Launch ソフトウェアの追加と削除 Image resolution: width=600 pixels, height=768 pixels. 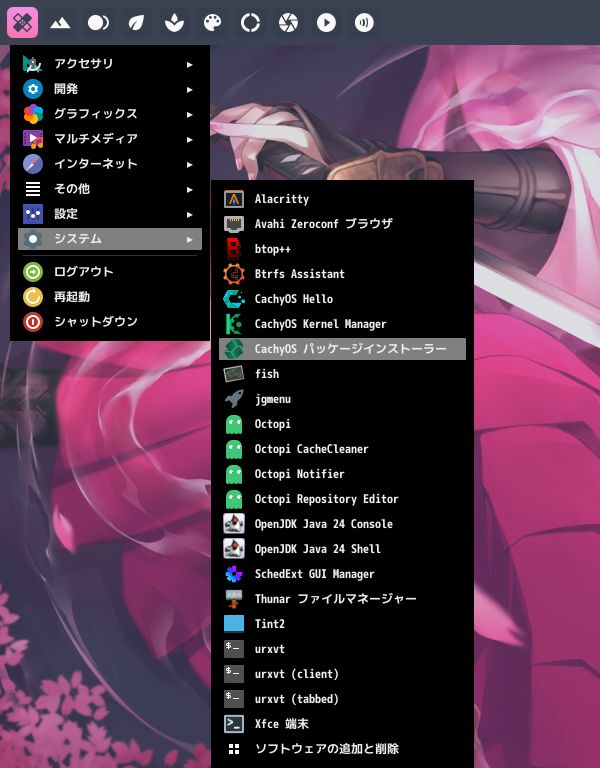342,748
